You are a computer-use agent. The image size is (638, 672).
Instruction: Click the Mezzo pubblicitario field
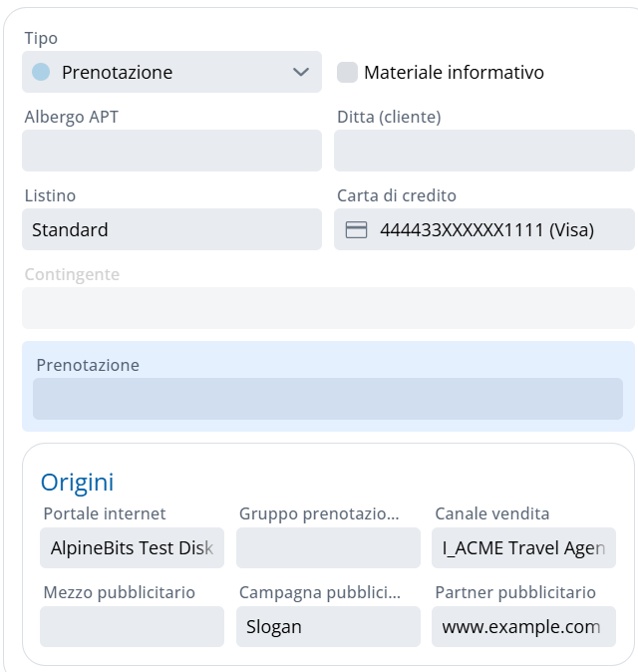point(132,627)
